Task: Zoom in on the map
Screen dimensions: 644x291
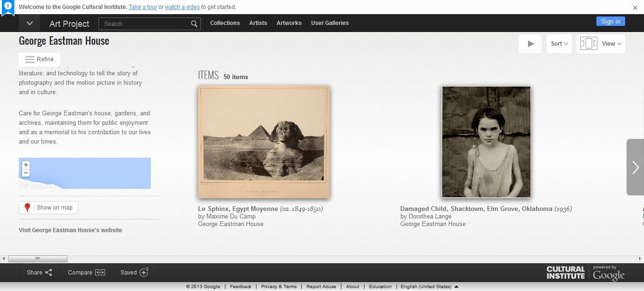Action: point(26,165)
